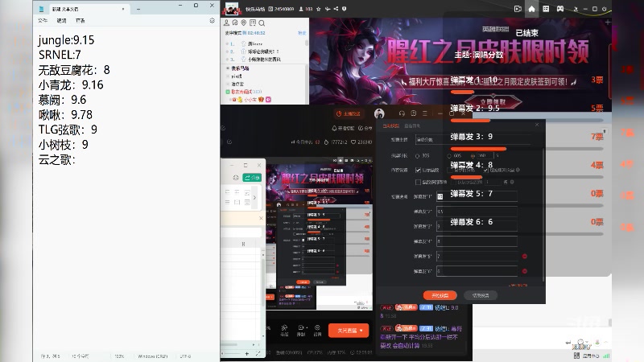Open the 主播专区 tab in streaming tool
644x362 pixels.
pos(348,113)
